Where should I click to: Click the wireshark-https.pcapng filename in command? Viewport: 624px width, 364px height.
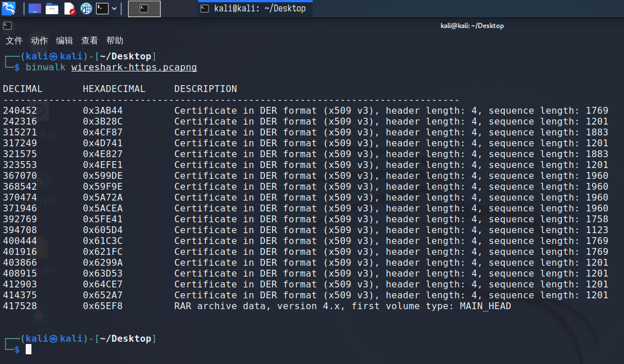(134, 67)
